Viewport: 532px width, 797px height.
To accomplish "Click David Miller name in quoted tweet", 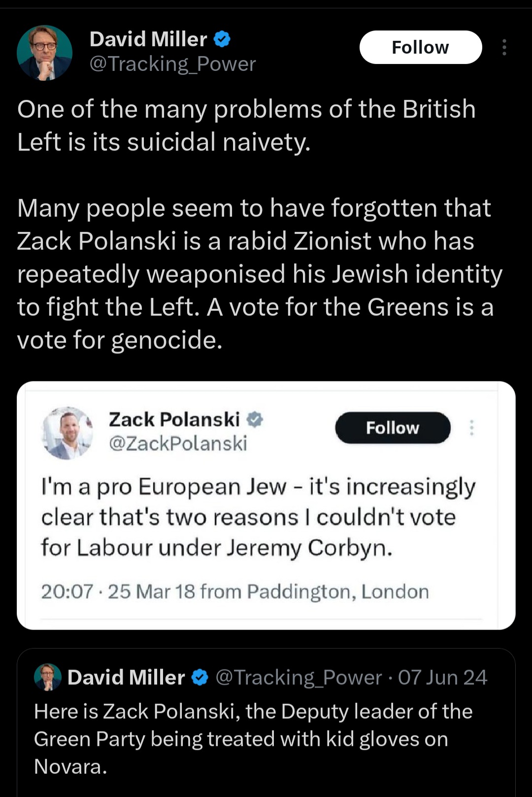I will click(x=126, y=678).
